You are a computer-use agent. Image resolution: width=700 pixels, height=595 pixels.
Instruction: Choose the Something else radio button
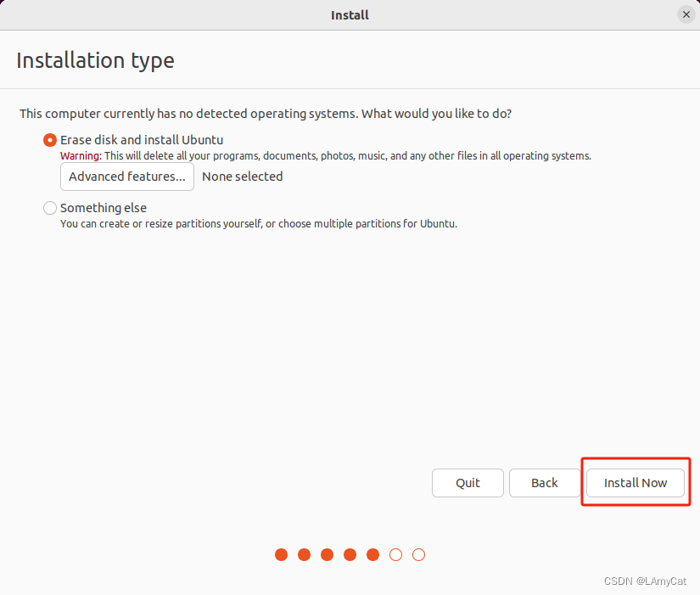[49, 208]
